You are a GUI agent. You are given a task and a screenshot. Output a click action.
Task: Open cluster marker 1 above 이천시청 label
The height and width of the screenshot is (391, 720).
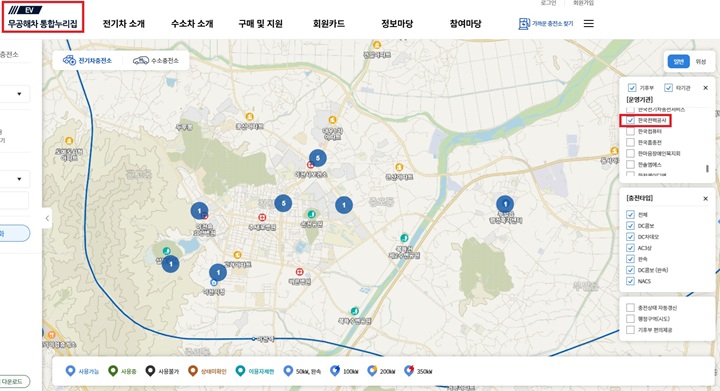pyautogui.click(x=218, y=273)
